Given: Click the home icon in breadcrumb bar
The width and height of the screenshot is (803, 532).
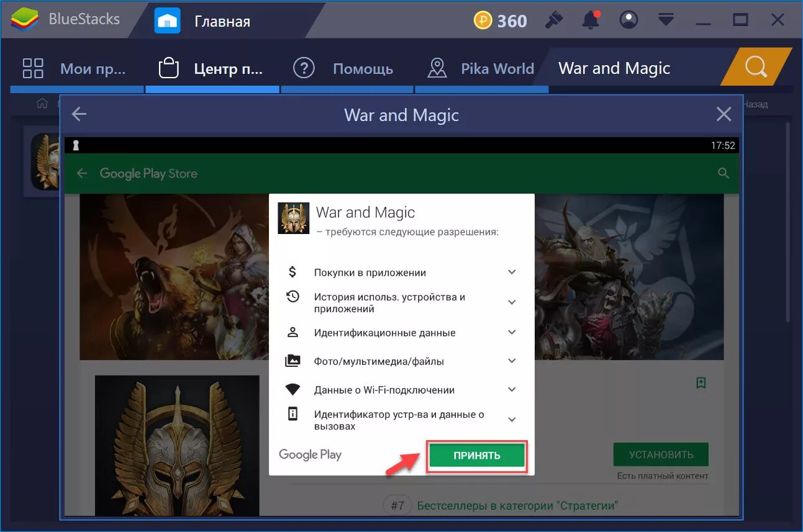Looking at the screenshot, I should 42,103.
